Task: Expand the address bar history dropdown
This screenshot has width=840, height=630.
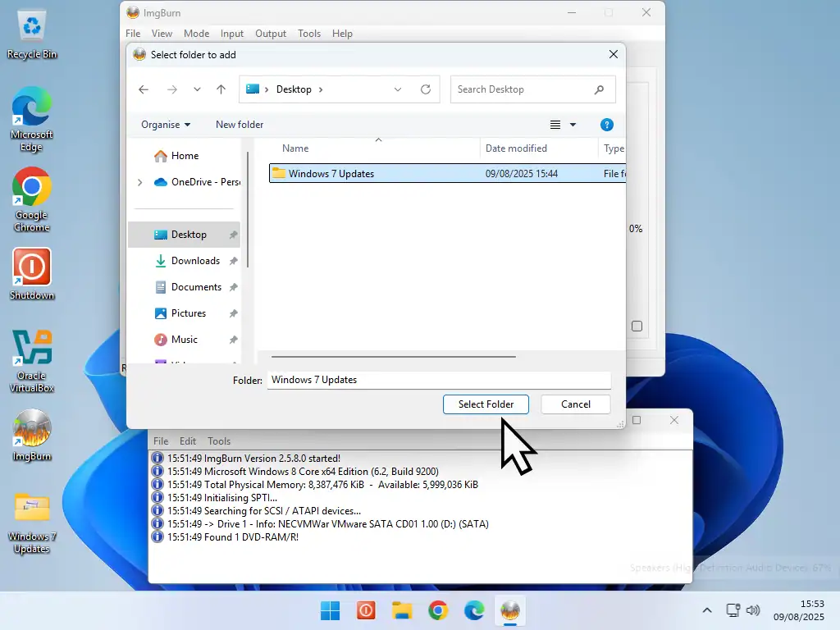Action: pyautogui.click(x=398, y=89)
